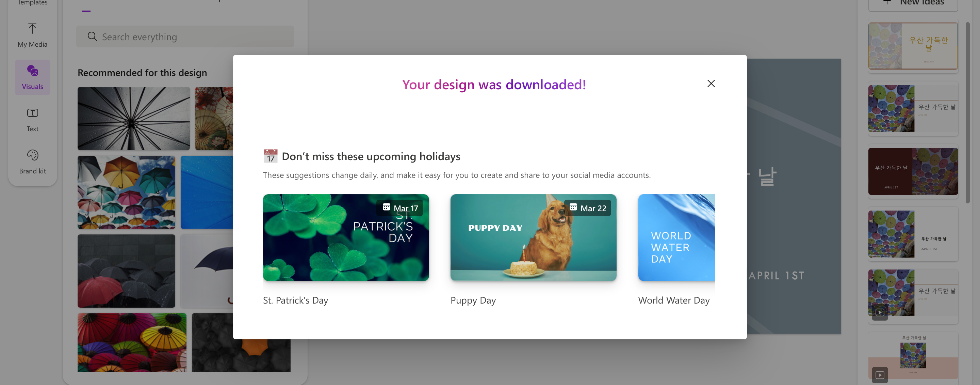Viewport: 980px width, 385px height.
Task: Open My Media upload panel
Action: pyautogui.click(x=32, y=35)
